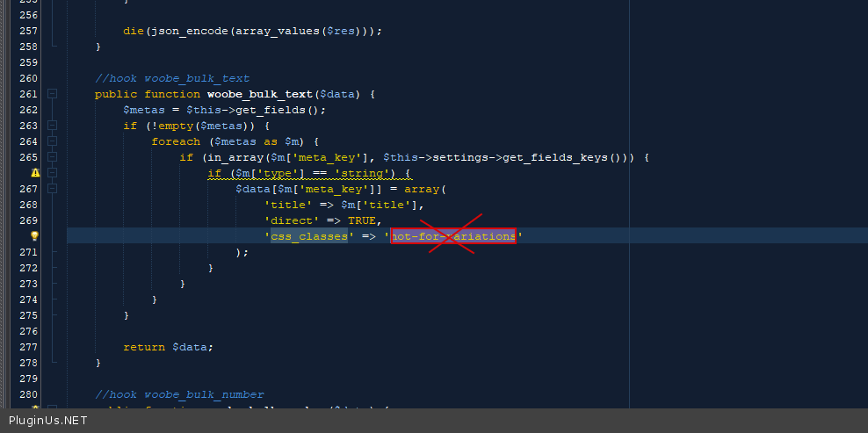Collapse the if (!empty($metas)) block on line 263

tap(53, 126)
